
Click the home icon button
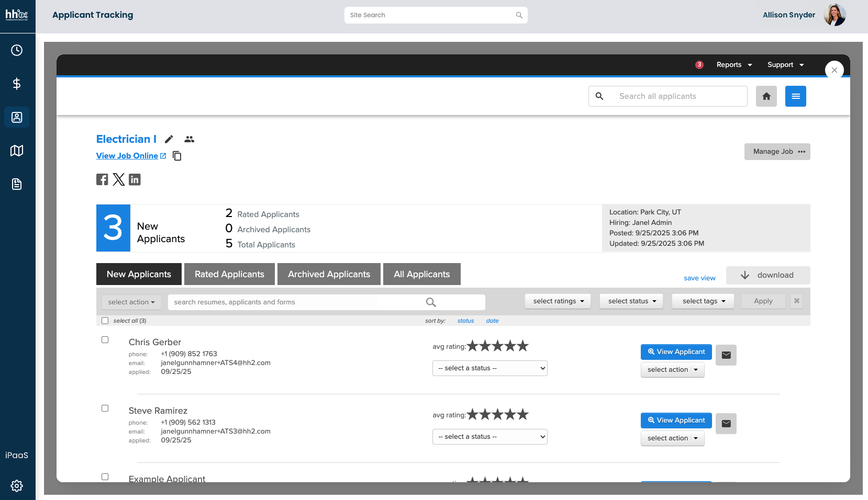point(766,96)
